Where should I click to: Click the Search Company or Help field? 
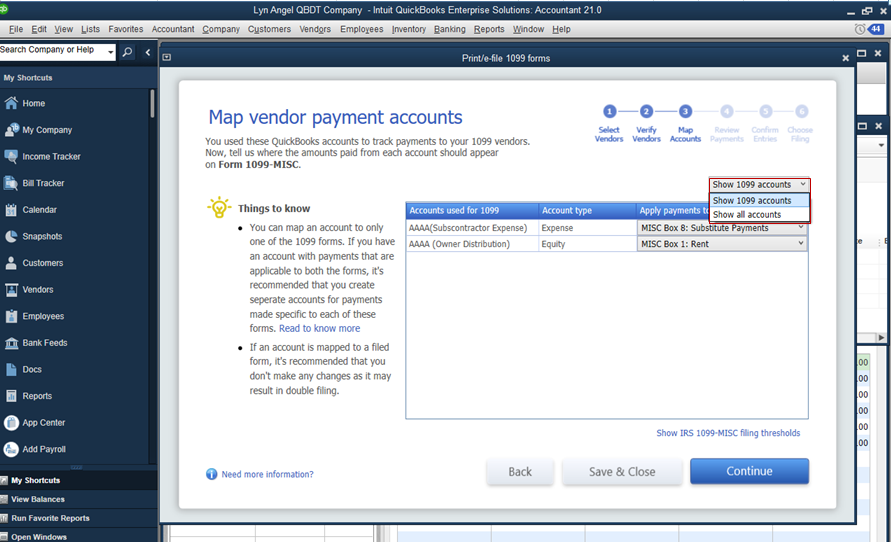click(52, 51)
